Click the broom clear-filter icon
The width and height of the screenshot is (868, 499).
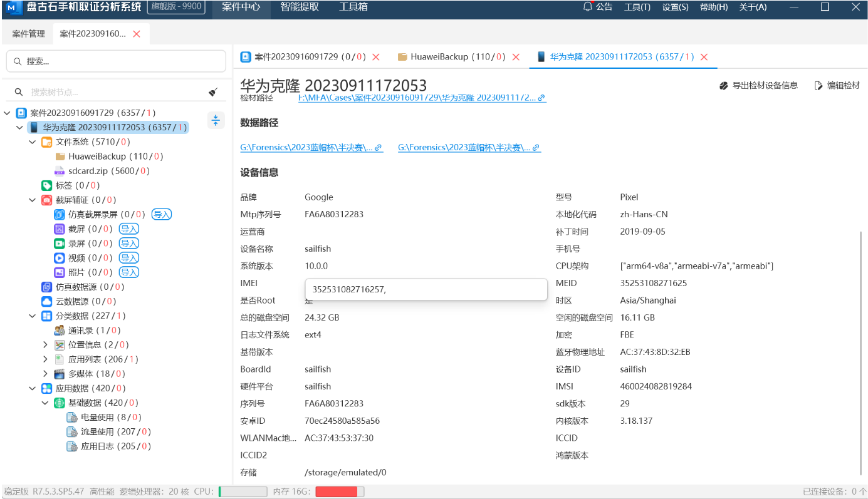point(213,92)
